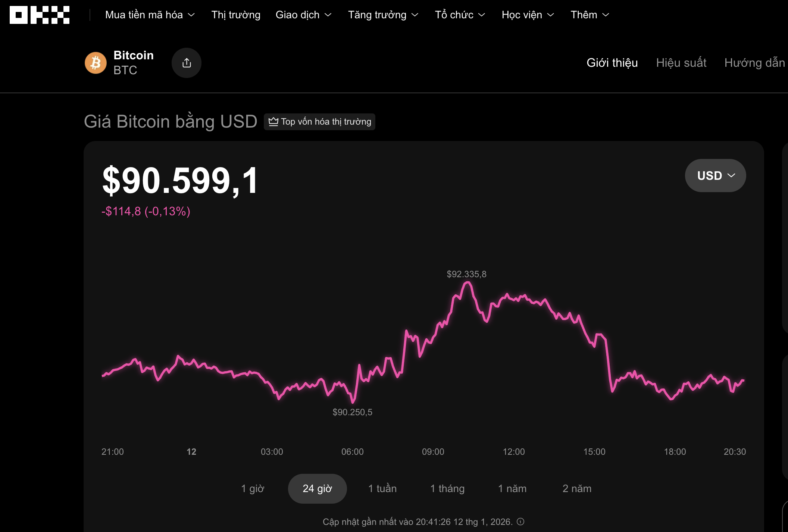The image size is (788, 532).
Task: Select the "2 năm" chart range
Action: pos(577,488)
